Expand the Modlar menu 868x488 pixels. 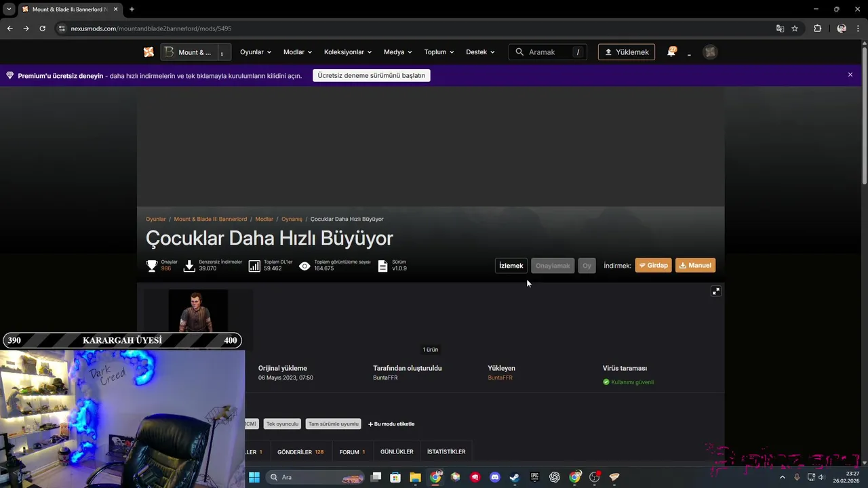tap(298, 52)
